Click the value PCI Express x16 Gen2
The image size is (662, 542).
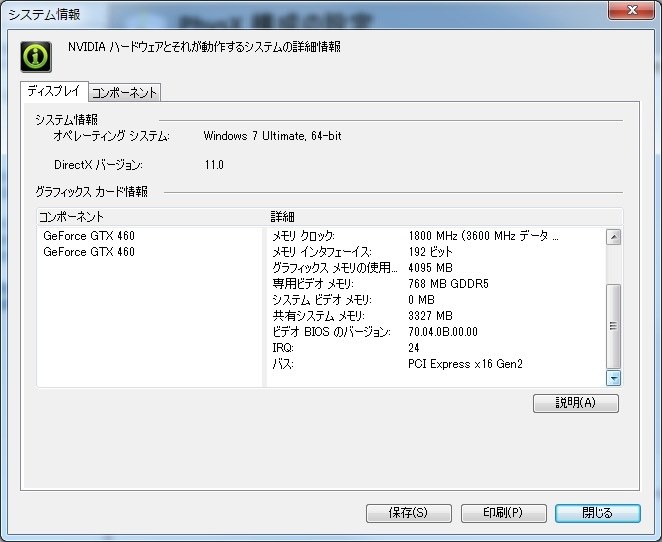(465, 364)
